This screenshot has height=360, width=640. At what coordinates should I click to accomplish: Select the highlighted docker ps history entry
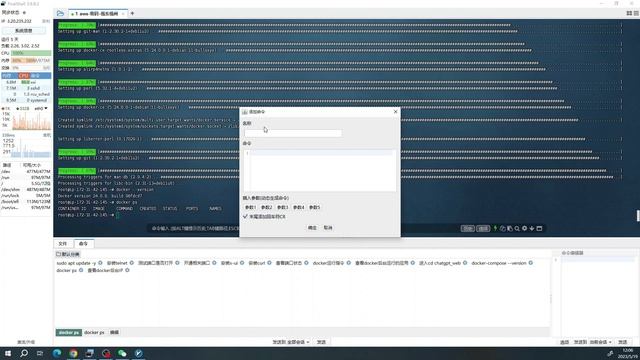point(69,333)
